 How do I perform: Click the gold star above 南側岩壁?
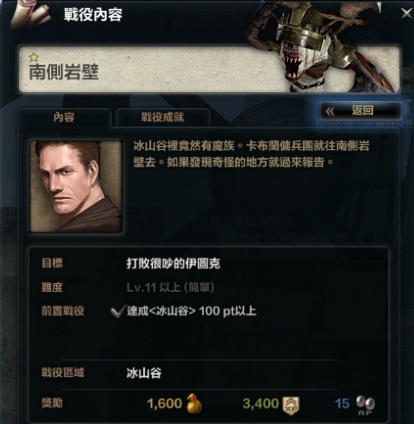34,57
